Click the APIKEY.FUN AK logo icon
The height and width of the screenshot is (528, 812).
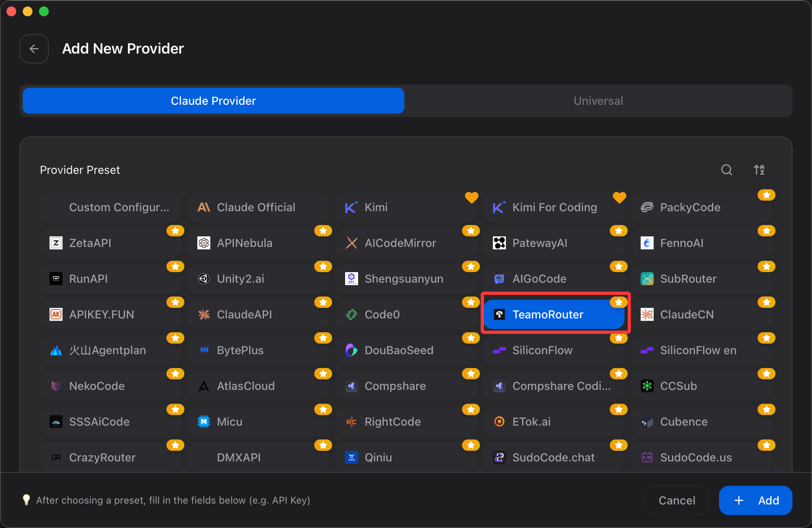(56, 314)
